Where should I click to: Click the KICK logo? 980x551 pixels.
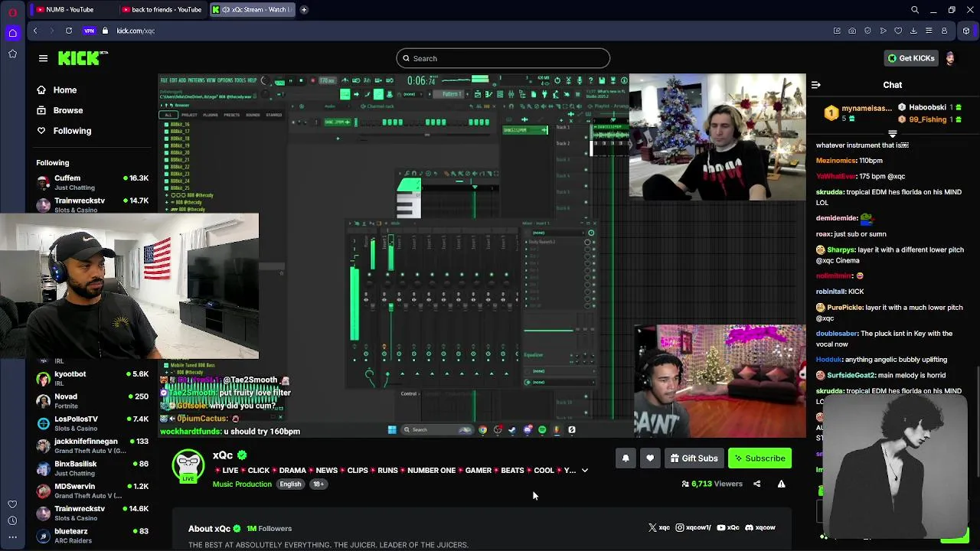point(83,58)
